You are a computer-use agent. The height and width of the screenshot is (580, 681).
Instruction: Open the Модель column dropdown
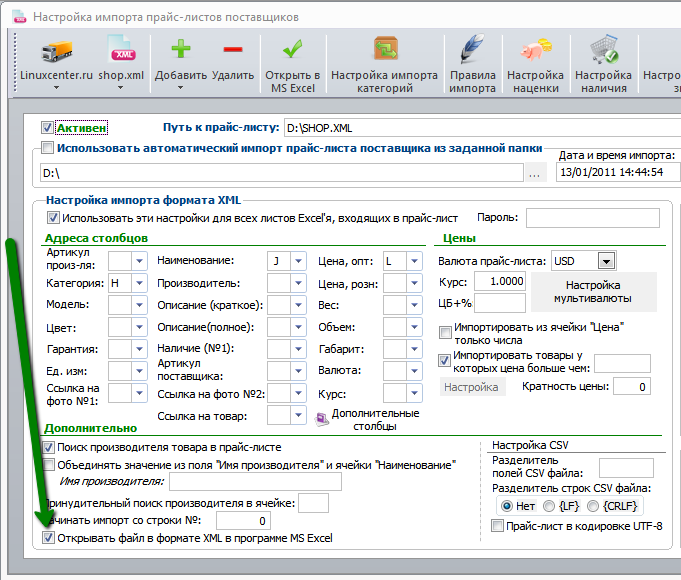point(139,305)
